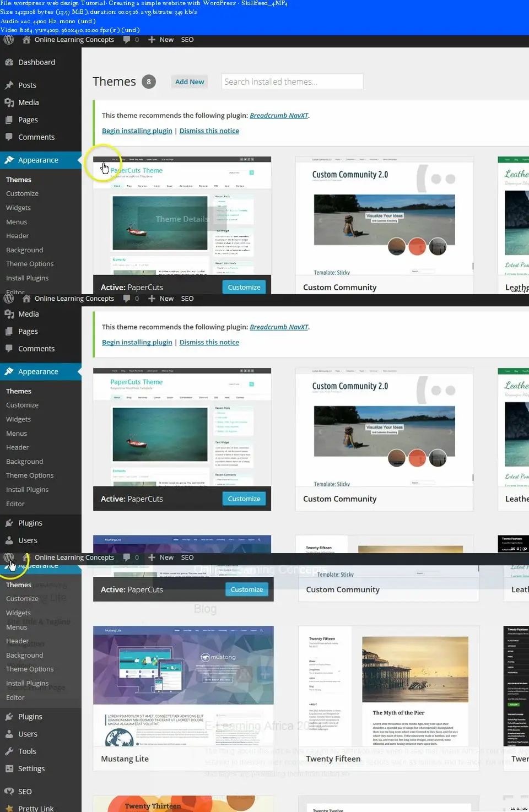Open the Media icon in the top frame sidebar
Viewport: 529px width, 812px height.
click(9, 102)
